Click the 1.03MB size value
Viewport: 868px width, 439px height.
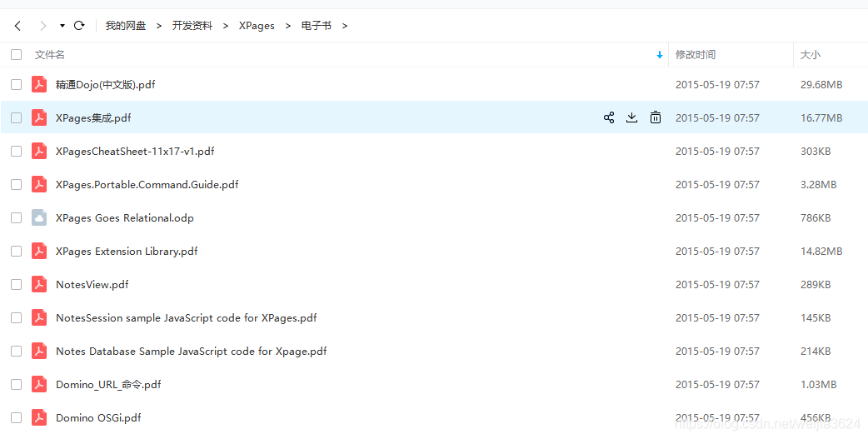(818, 384)
